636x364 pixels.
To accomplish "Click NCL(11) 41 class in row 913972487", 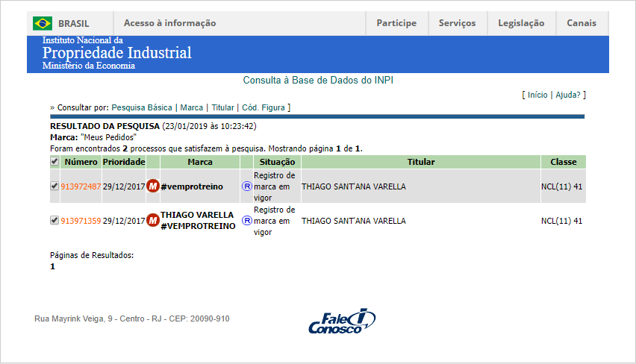I will click(x=561, y=186).
